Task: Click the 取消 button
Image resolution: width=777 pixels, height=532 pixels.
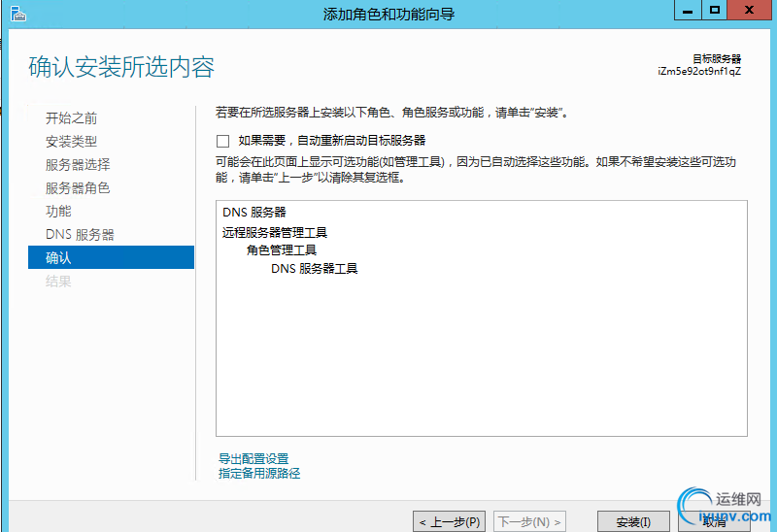Action: [714, 521]
